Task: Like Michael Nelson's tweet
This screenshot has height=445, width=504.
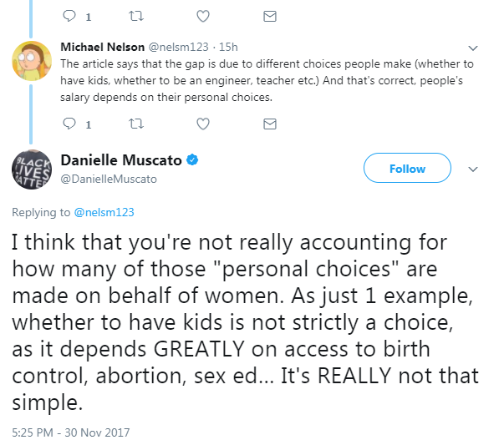Action: (x=203, y=124)
